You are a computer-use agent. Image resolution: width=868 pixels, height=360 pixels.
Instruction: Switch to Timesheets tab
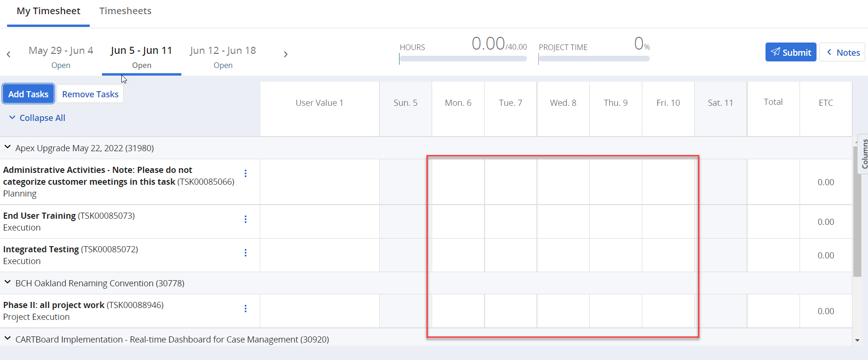click(x=125, y=11)
